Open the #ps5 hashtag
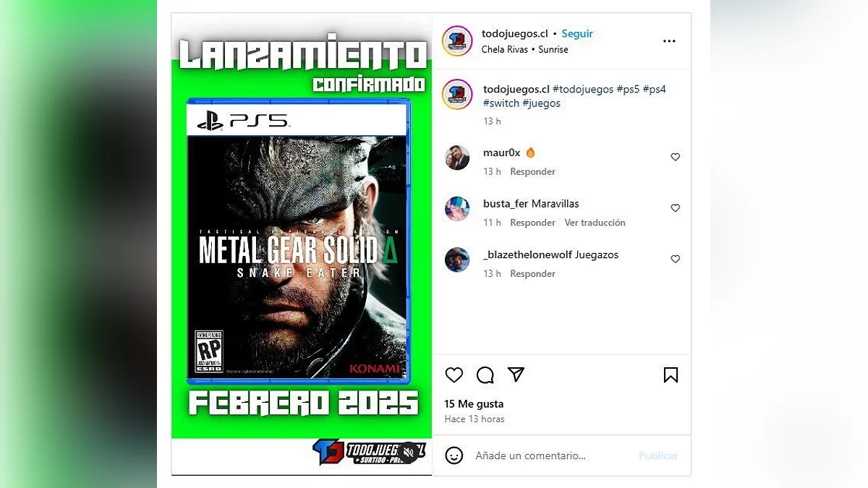868x488 pixels. tap(628, 90)
